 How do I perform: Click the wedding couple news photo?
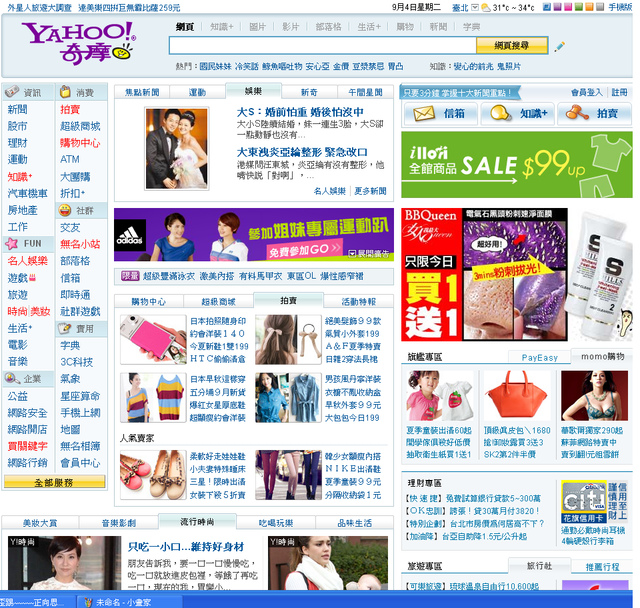tap(177, 149)
